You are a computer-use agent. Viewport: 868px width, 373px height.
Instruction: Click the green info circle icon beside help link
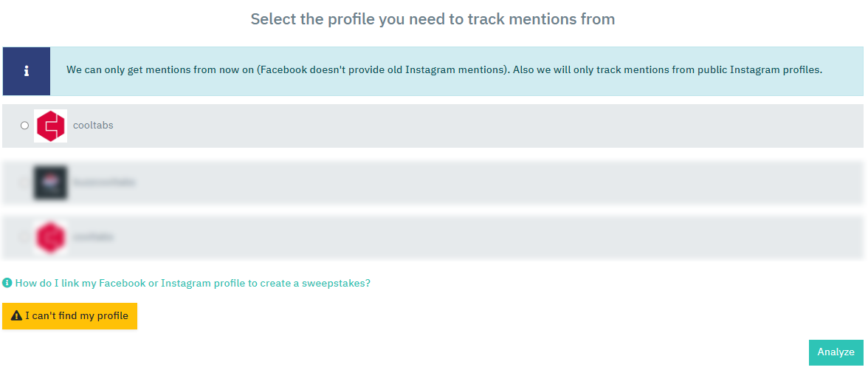pyautogui.click(x=7, y=283)
